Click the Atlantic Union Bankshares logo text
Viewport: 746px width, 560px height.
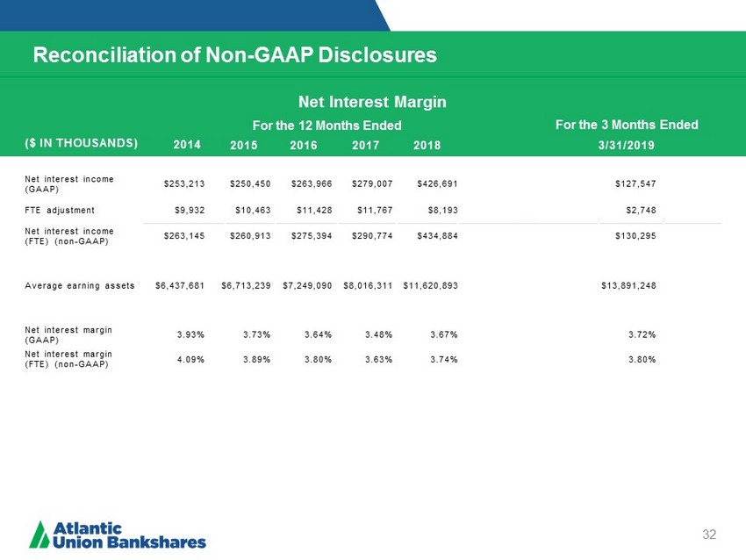point(130,535)
